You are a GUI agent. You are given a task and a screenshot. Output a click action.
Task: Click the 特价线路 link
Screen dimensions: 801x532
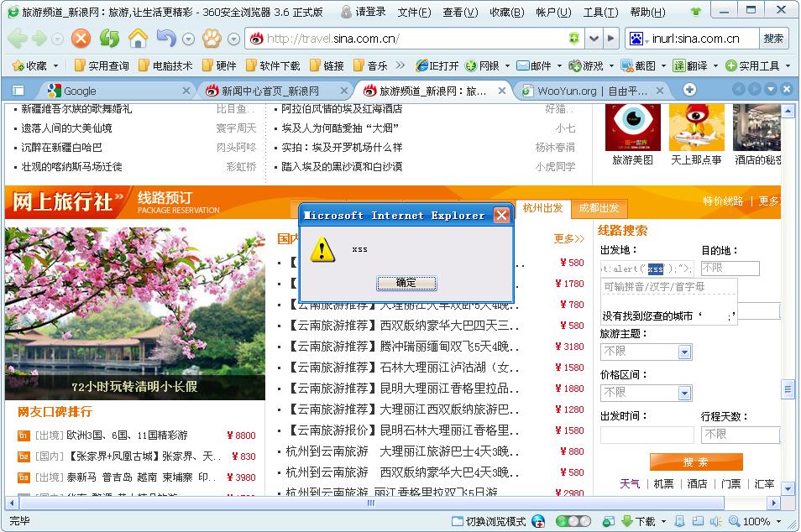723,201
